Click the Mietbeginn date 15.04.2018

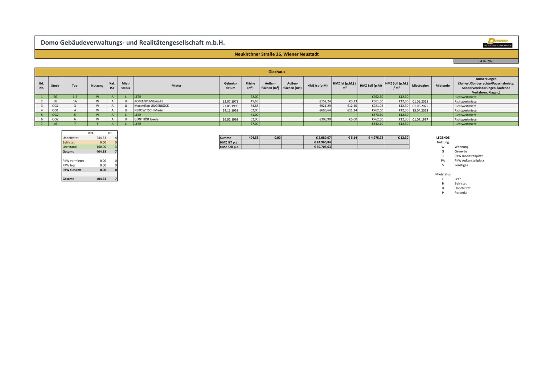pyautogui.click(x=420, y=110)
